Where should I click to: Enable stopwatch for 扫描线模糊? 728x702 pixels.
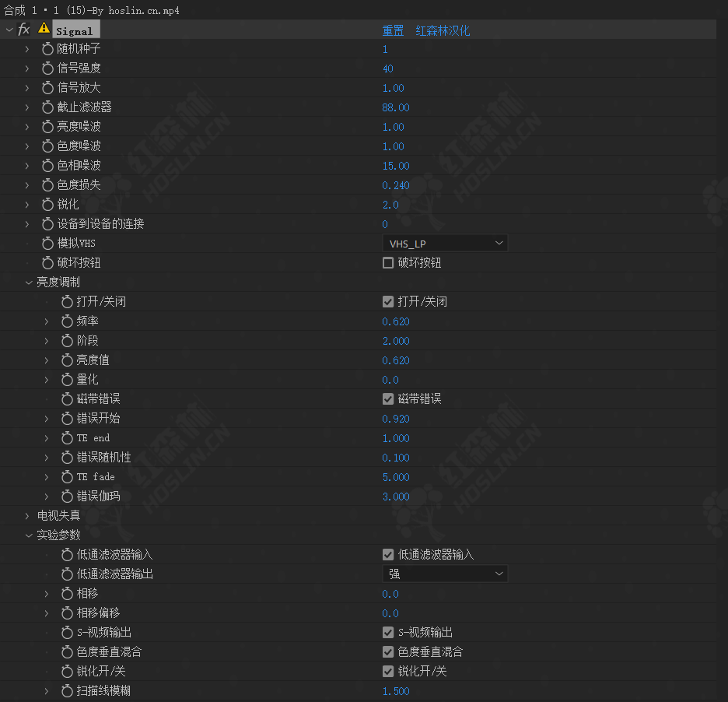(67, 691)
